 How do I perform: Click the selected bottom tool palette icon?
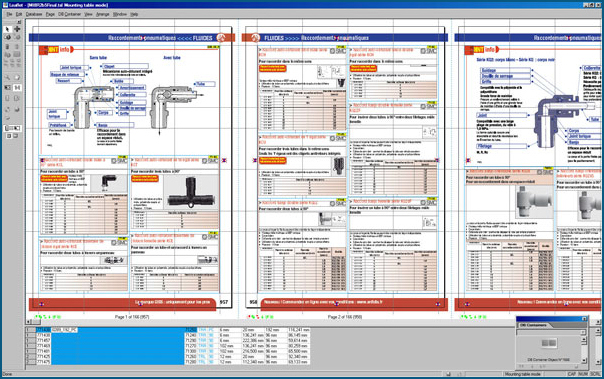pos(12,128)
